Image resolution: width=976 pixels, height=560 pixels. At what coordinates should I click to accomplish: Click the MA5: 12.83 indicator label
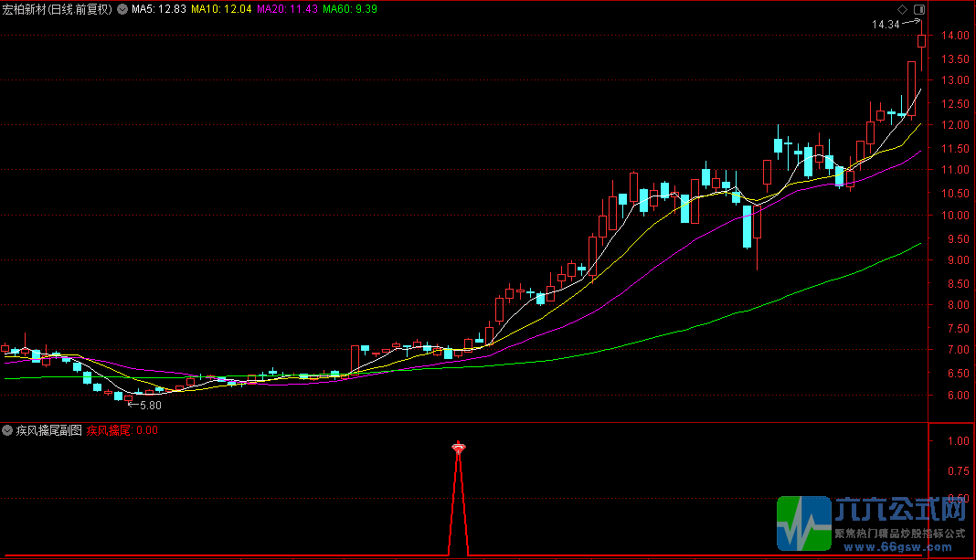tap(159, 9)
